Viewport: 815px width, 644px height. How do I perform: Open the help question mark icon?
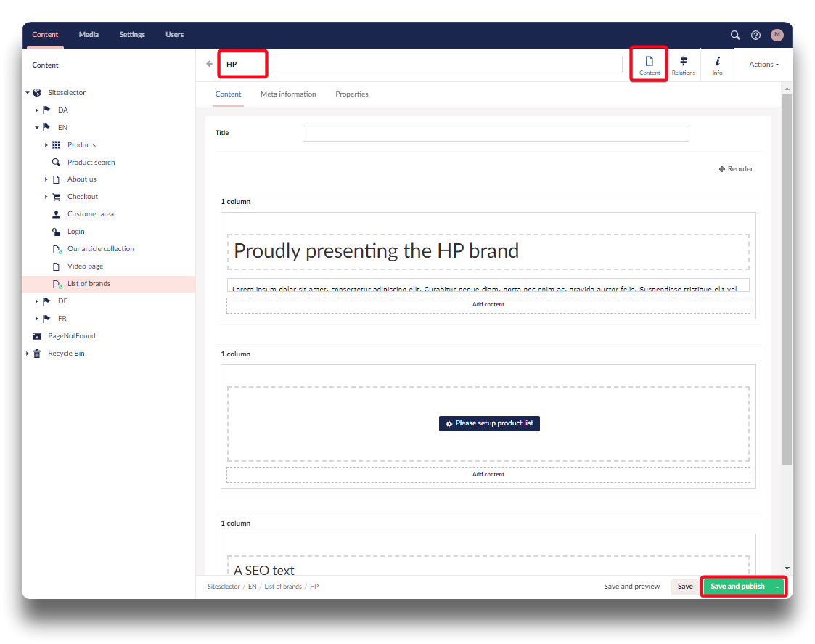[x=755, y=35]
